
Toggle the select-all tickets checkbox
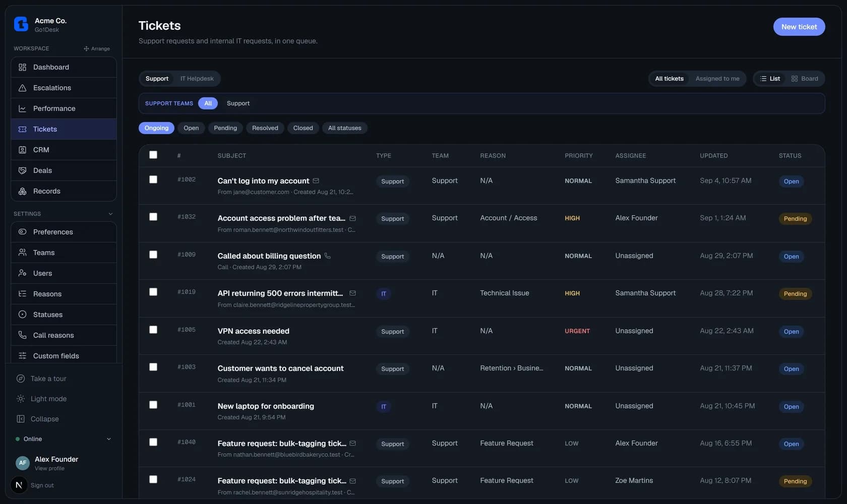pos(153,155)
